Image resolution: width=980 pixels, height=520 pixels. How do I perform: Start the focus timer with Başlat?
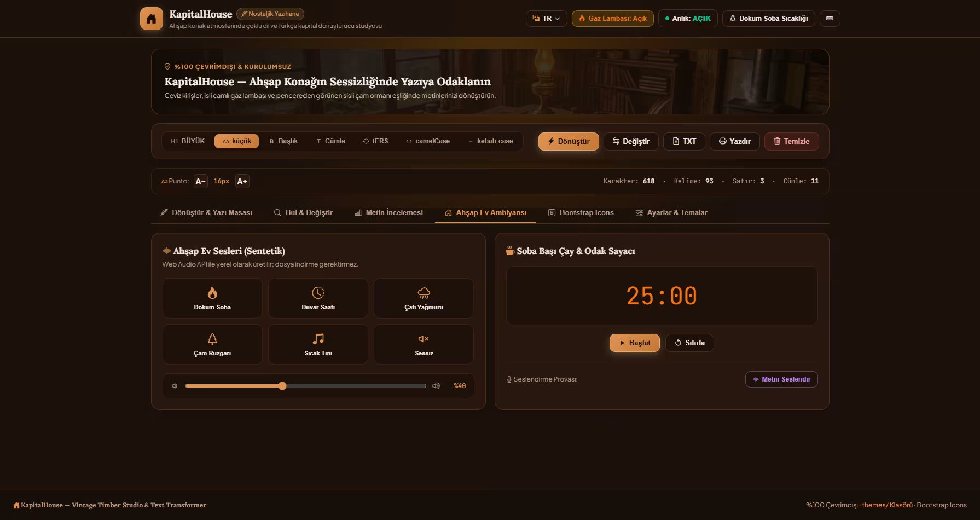click(x=635, y=343)
